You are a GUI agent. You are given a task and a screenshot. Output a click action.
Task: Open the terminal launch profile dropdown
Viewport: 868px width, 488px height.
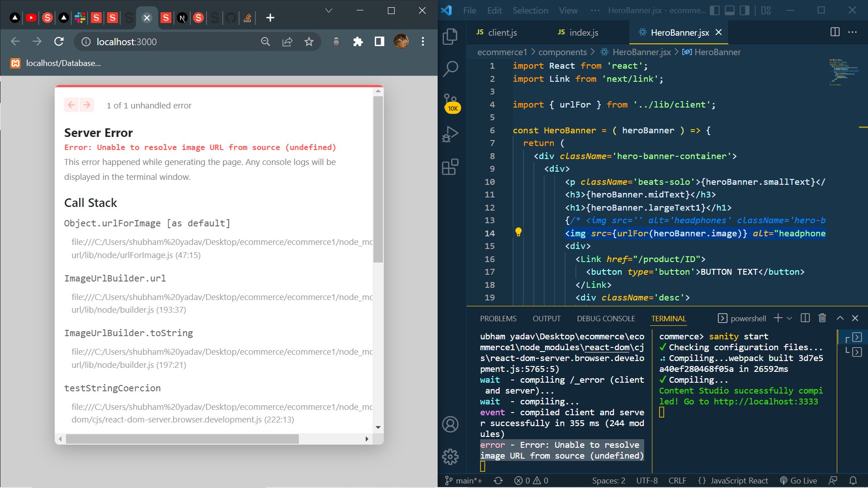(789, 318)
